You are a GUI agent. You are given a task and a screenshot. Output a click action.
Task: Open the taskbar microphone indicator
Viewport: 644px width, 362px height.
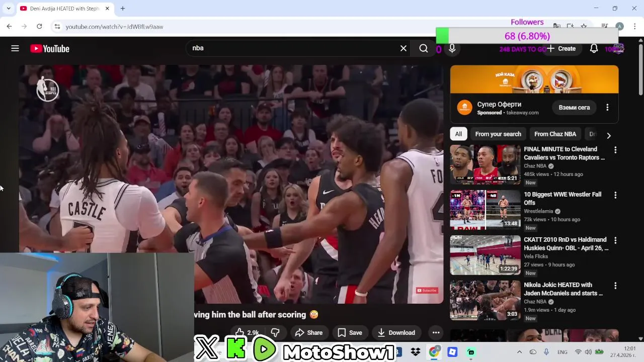[546, 352]
